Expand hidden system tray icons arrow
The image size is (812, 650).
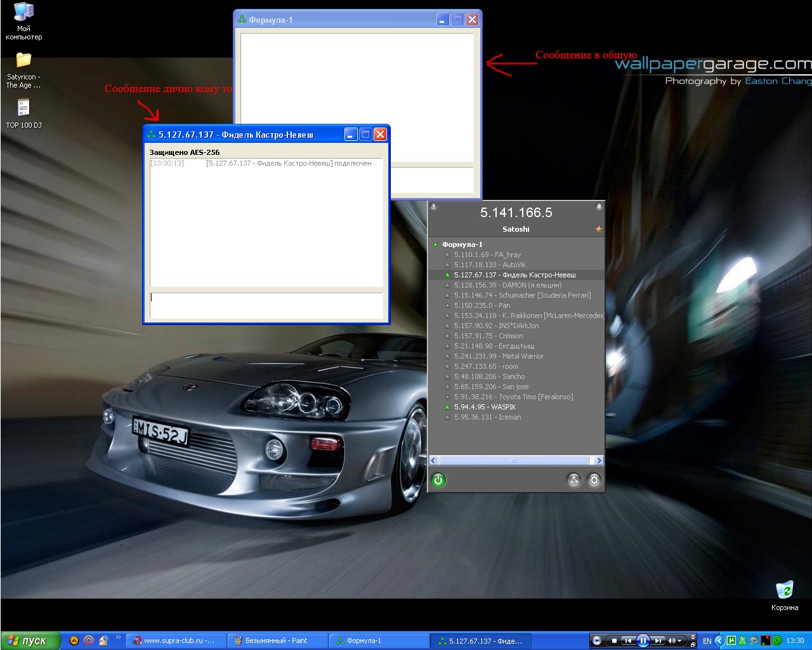(x=719, y=640)
